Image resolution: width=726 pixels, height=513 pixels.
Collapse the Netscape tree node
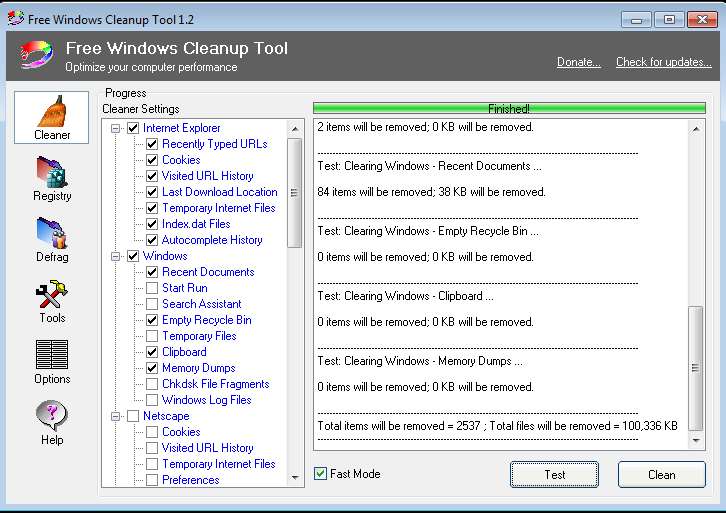click(x=115, y=416)
